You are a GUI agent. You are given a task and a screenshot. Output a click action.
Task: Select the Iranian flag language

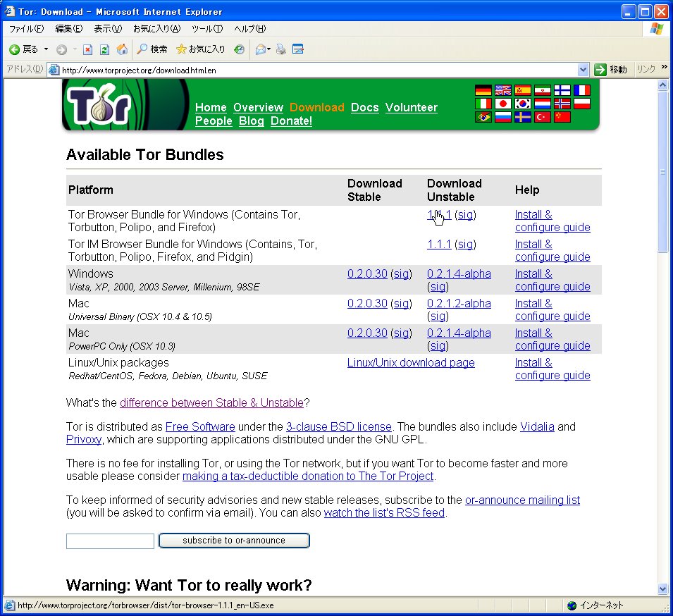click(543, 90)
